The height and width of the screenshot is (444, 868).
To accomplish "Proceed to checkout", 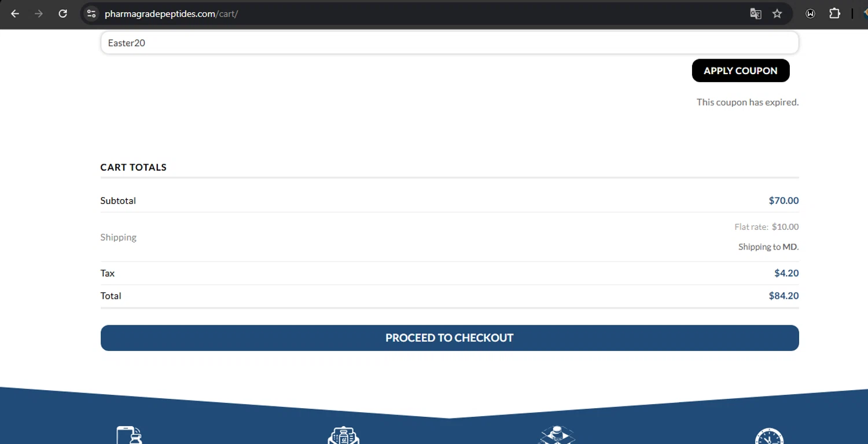I will coord(450,337).
